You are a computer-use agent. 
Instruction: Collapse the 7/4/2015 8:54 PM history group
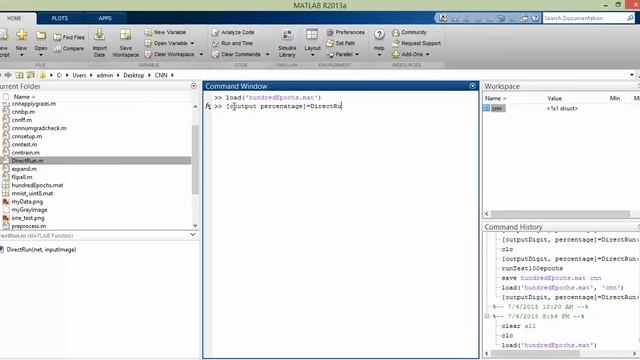pos(487,316)
